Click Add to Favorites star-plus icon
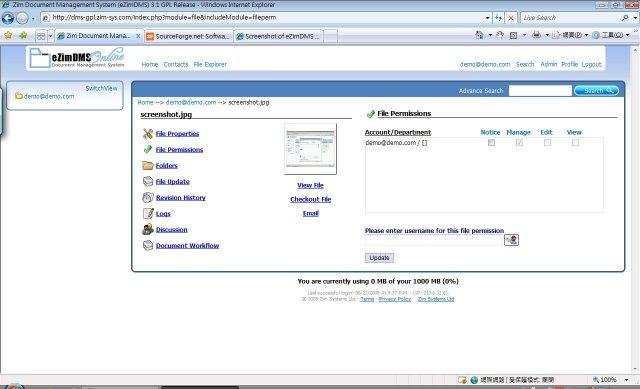The image size is (640, 389). click(23, 36)
